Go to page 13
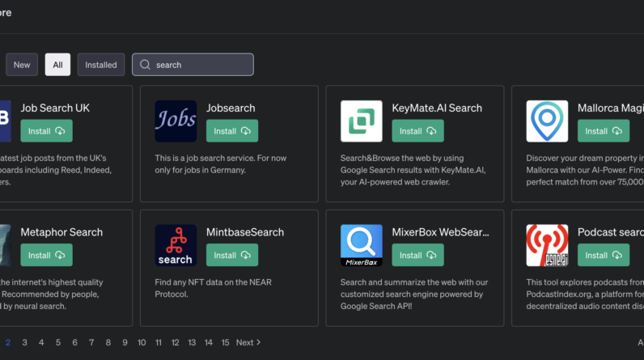Screen dimensions: 644x360 [x=192, y=342]
